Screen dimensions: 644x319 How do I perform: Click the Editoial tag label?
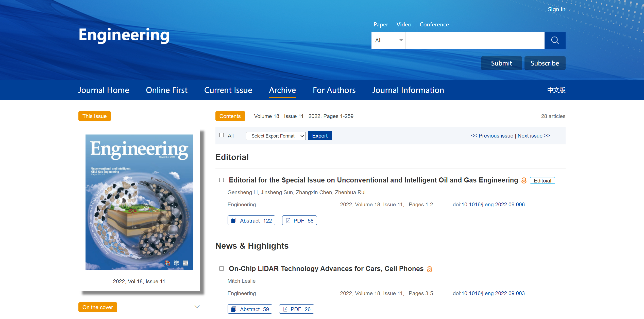(x=543, y=180)
